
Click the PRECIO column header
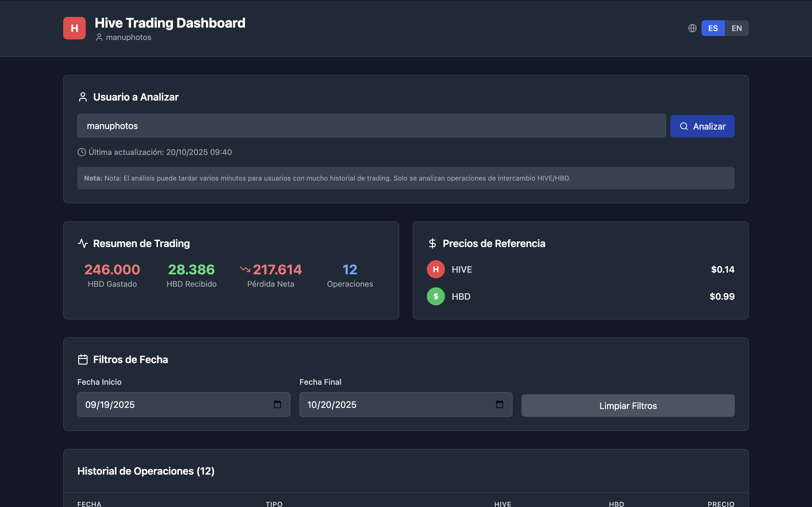(x=721, y=504)
